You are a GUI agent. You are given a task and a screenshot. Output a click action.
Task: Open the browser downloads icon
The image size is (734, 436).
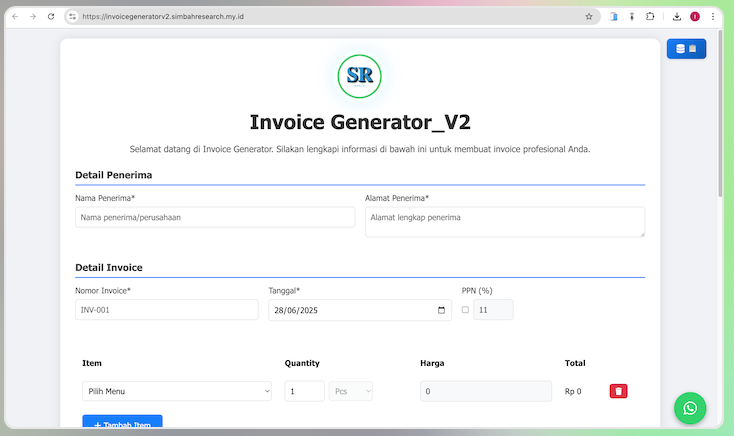pos(677,17)
